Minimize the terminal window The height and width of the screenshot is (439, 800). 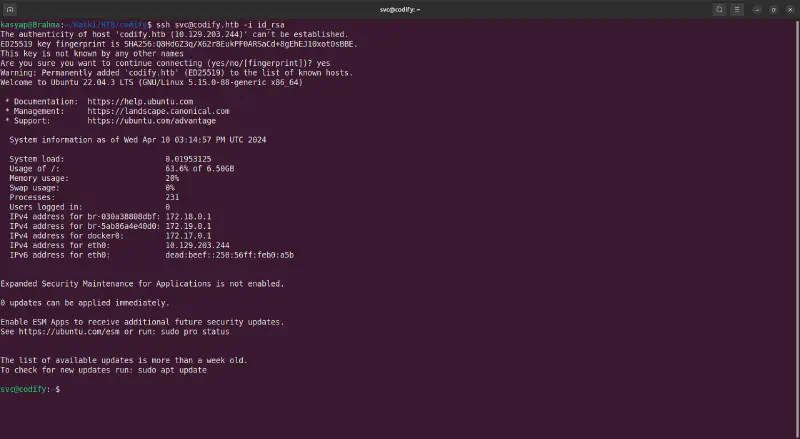pos(757,9)
